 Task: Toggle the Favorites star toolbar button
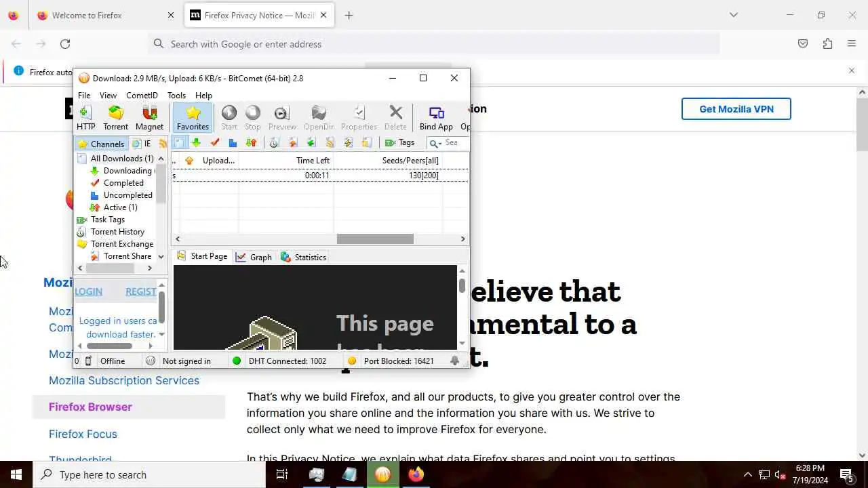point(193,118)
